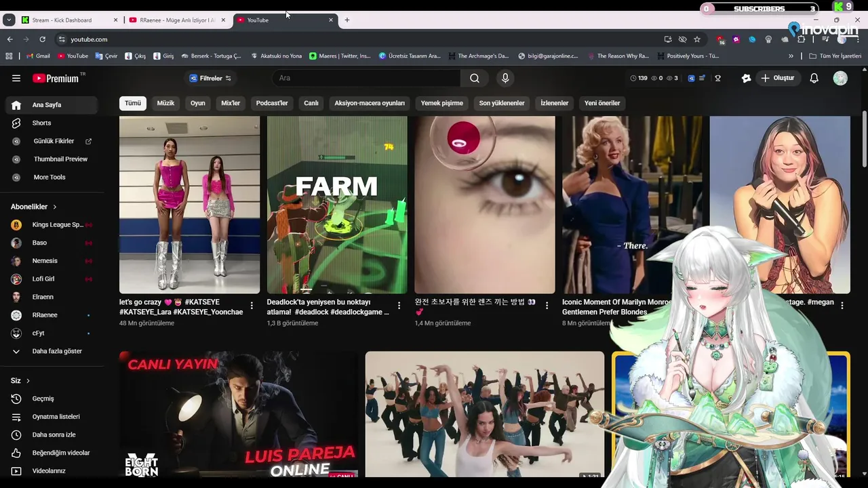The width and height of the screenshot is (868, 488).
Task: Open more options for the Korean lens video
Action: click(x=547, y=306)
